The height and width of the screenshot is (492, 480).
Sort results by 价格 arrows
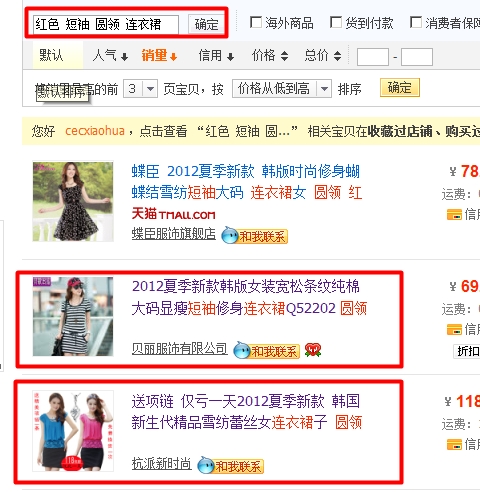[x=270, y=55]
